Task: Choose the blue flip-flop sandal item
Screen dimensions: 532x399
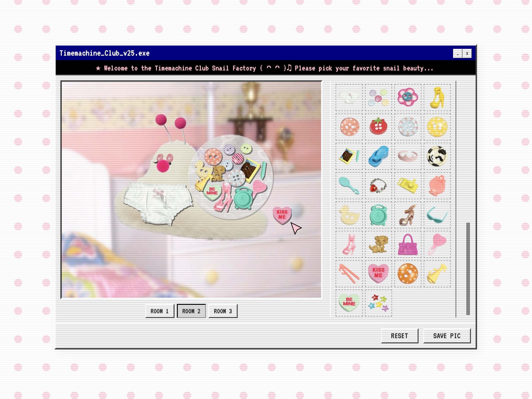Action: click(x=378, y=156)
